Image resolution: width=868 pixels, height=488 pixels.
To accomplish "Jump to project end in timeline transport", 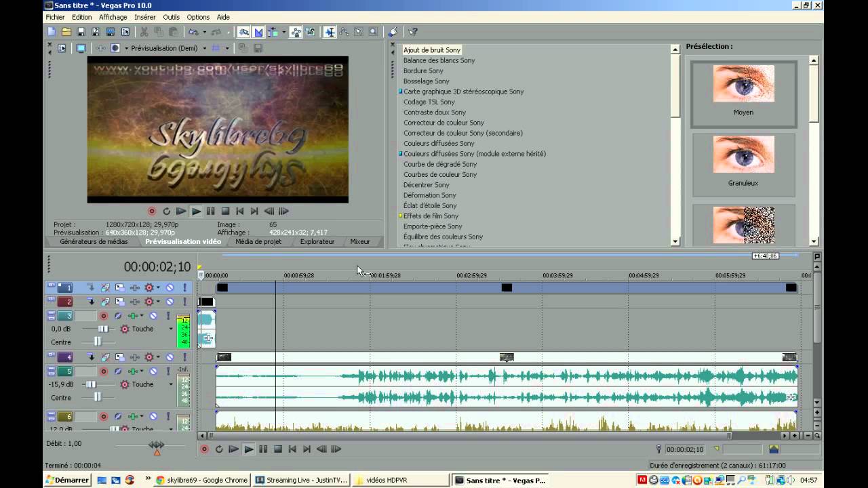I will point(307,449).
